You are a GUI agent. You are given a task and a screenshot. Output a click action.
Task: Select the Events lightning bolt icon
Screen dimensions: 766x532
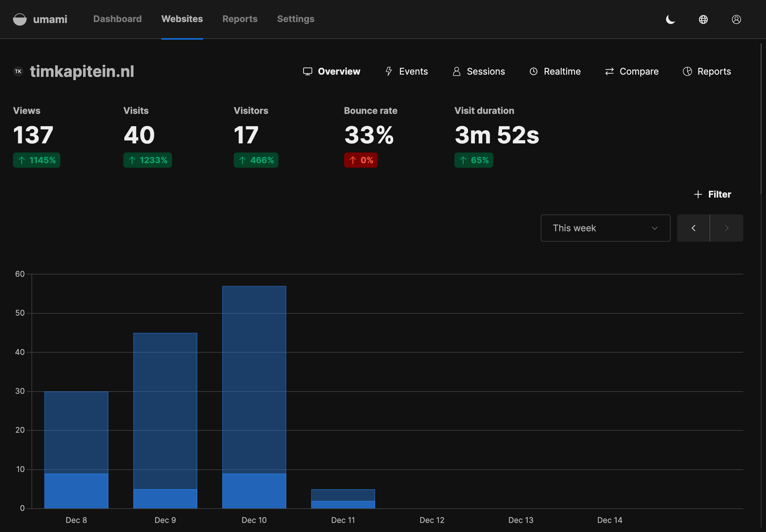pos(389,71)
